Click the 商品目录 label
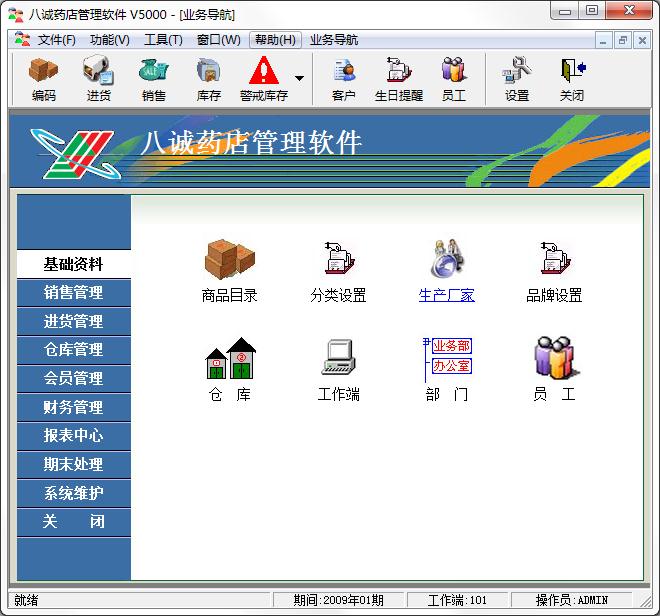The width and height of the screenshot is (660, 616). pos(229,295)
